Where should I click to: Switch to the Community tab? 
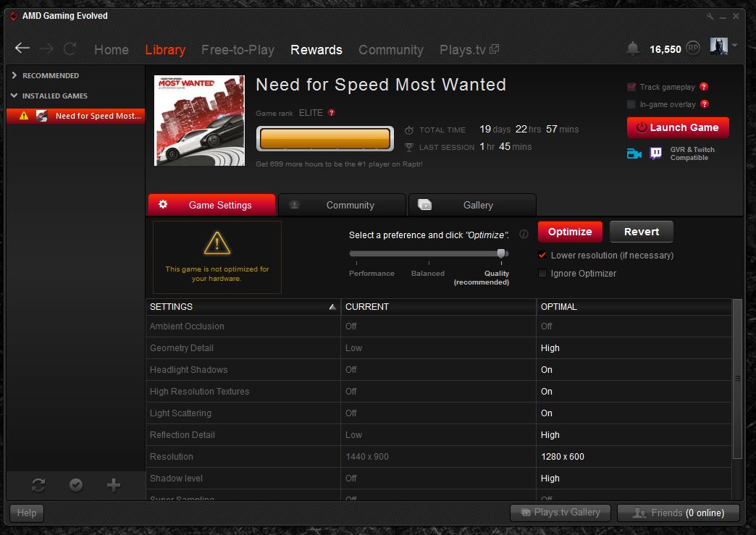(x=342, y=205)
